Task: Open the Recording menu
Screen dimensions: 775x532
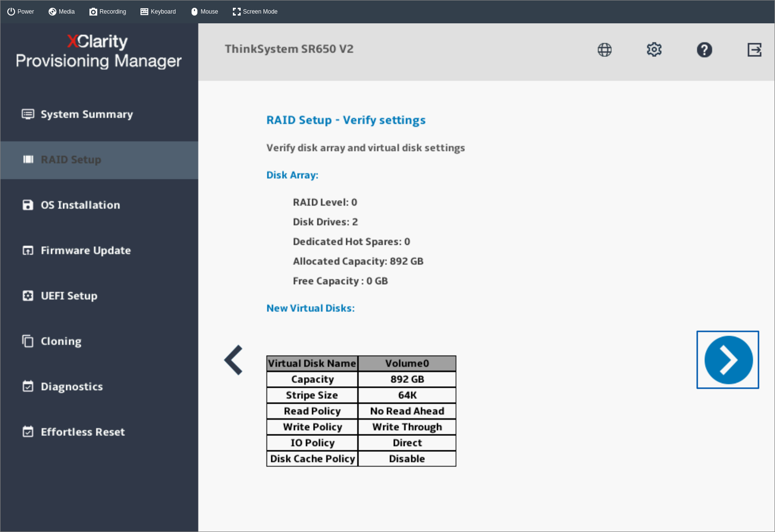Action: point(107,12)
